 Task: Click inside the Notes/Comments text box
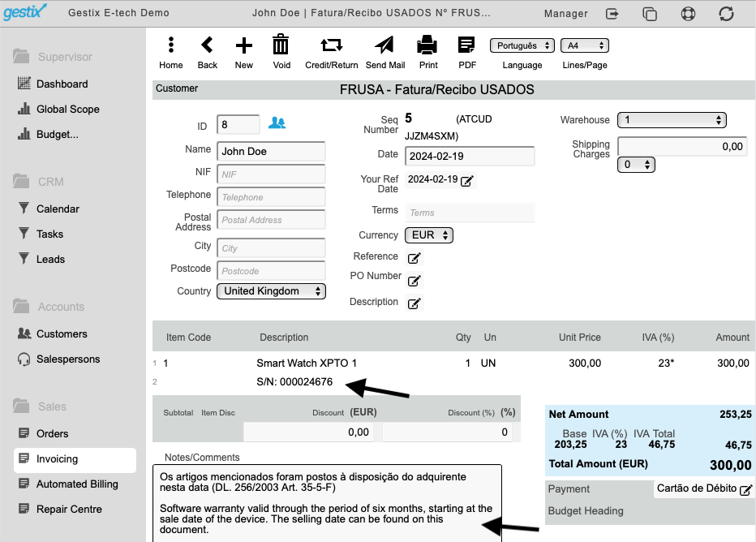(327, 503)
